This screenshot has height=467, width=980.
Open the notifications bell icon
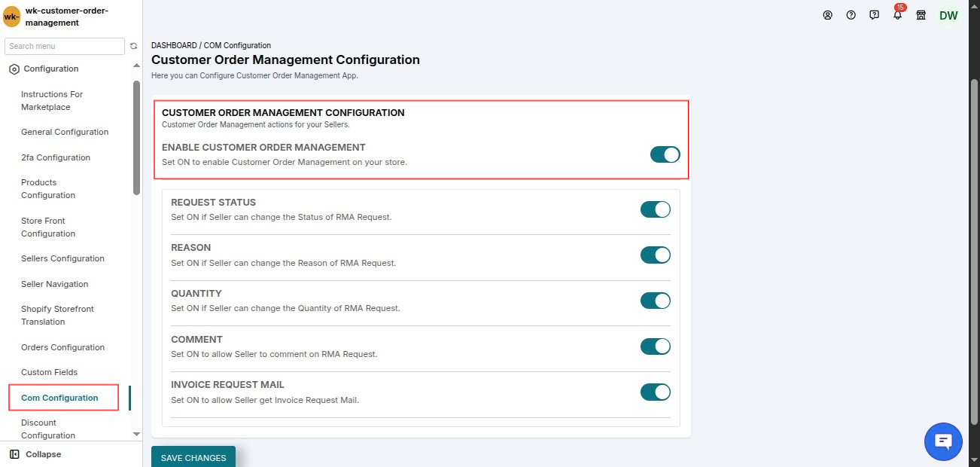[897, 15]
